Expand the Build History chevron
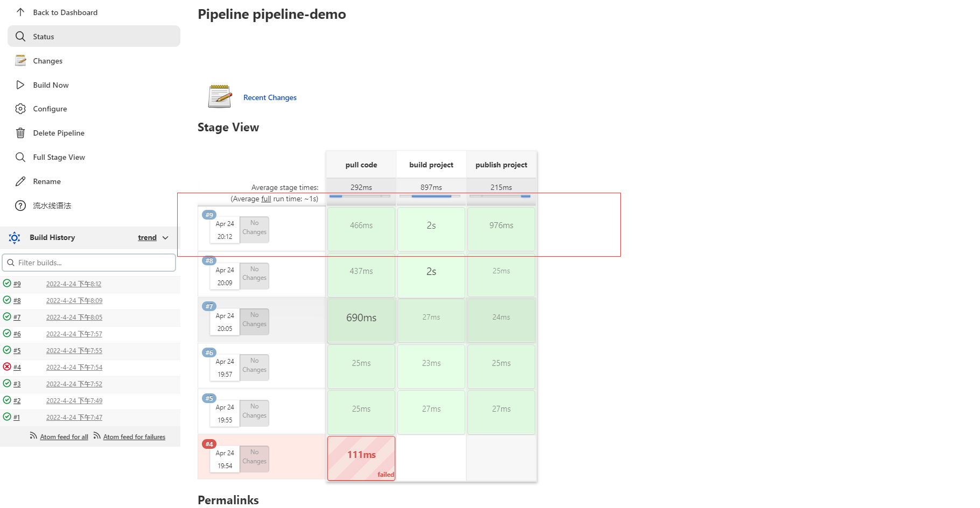Viewport: 980px width, 508px height. pyautogui.click(x=165, y=237)
